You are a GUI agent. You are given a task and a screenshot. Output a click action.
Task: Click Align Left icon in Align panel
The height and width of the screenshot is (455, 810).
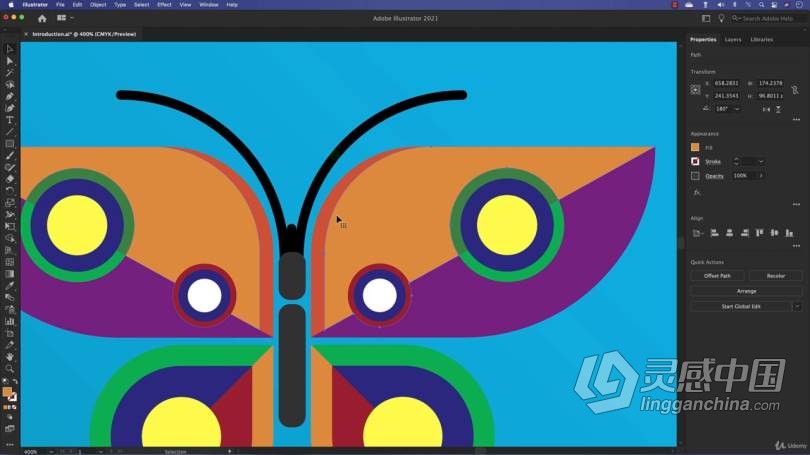(x=714, y=233)
